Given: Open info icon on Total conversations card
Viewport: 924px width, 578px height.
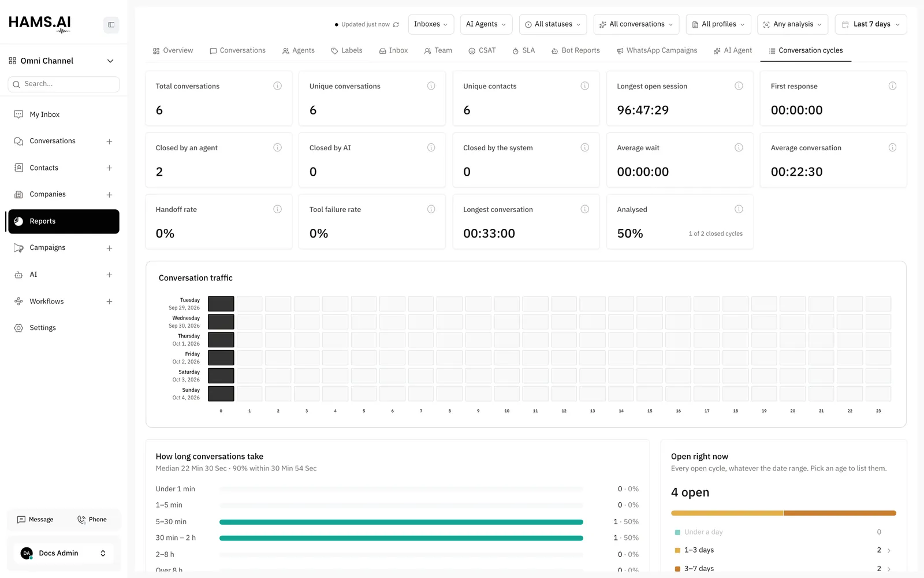Looking at the screenshot, I should pos(277,86).
